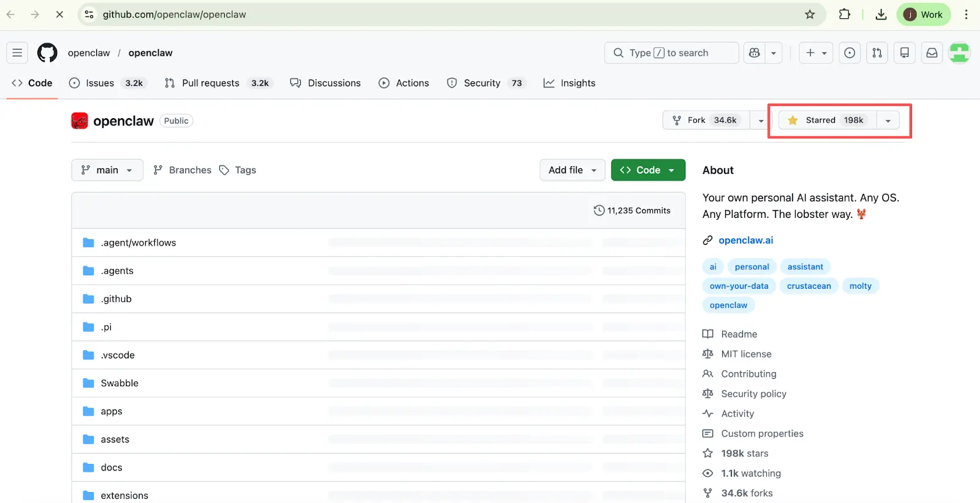Visit the openclaw.ai website link

(x=745, y=240)
